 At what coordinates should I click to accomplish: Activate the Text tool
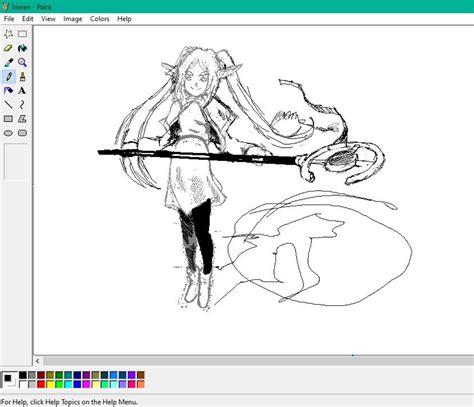pos(22,91)
